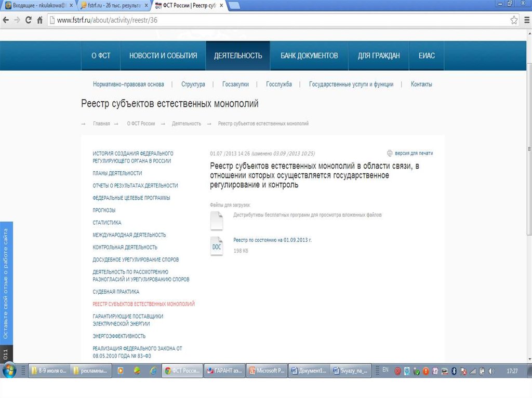Viewport: 532px width, 398px height.
Task: Click the browser back arrow button
Action: pyautogui.click(x=6, y=20)
